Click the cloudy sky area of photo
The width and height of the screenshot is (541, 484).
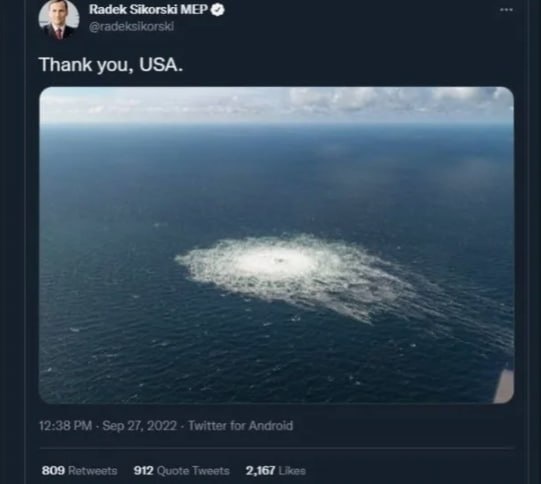pyautogui.click(x=276, y=103)
